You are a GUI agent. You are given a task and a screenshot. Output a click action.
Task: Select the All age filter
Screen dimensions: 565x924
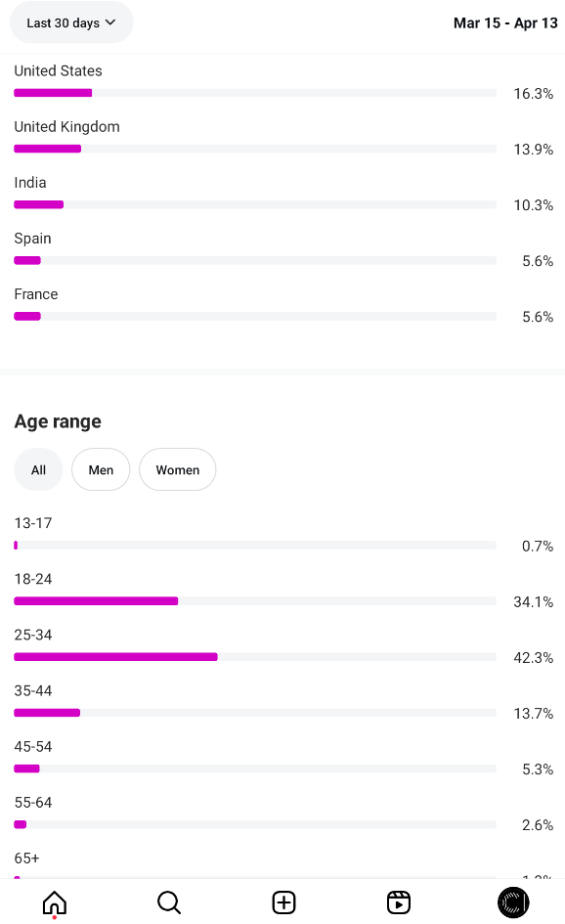[x=38, y=469]
